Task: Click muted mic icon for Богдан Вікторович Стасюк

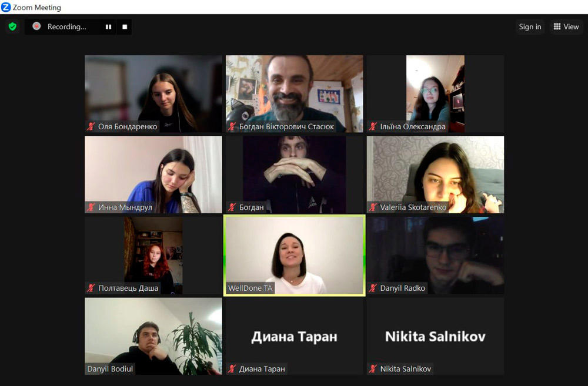Action: 232,126
